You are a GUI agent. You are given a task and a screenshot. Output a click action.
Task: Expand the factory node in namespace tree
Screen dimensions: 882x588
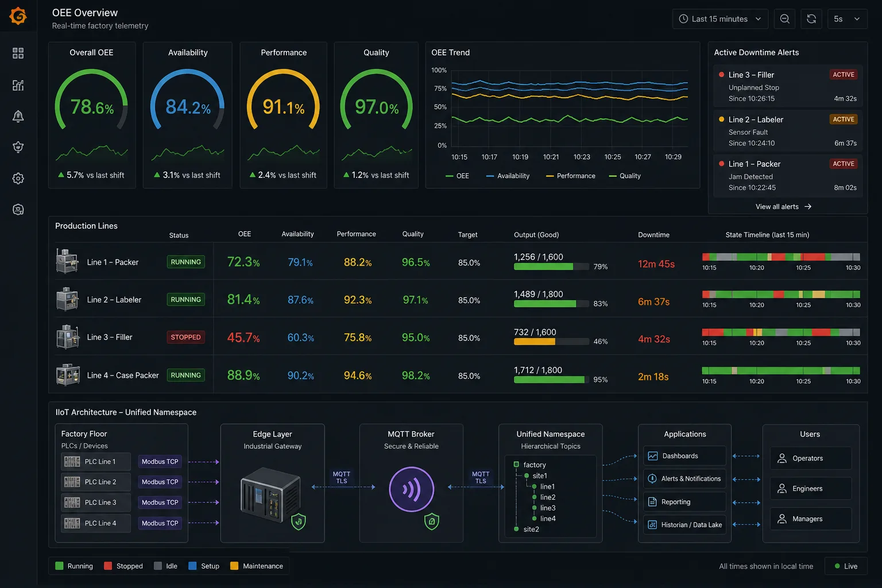pos(529,465)
